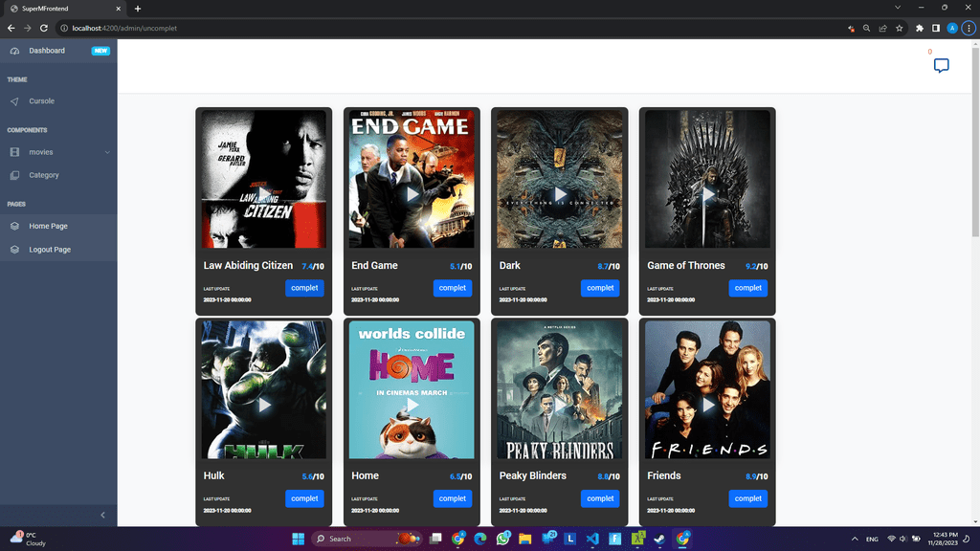
Task: Share this page from the address bar
Action: click(882, 28)
